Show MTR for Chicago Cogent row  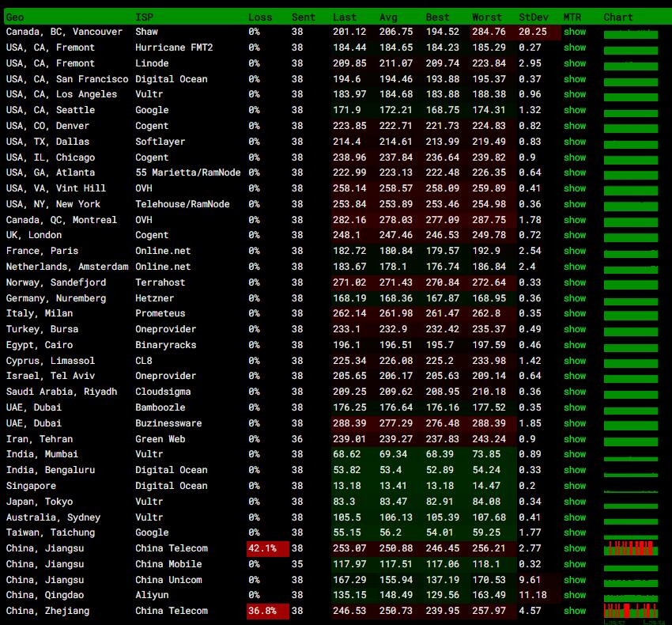(575, 157)
